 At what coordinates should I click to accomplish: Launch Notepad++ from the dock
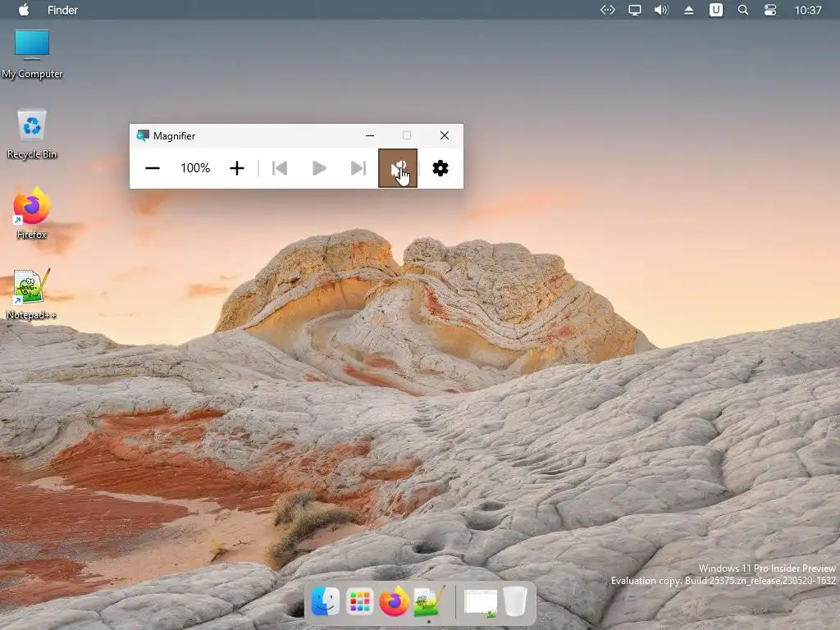coord(429,601)
